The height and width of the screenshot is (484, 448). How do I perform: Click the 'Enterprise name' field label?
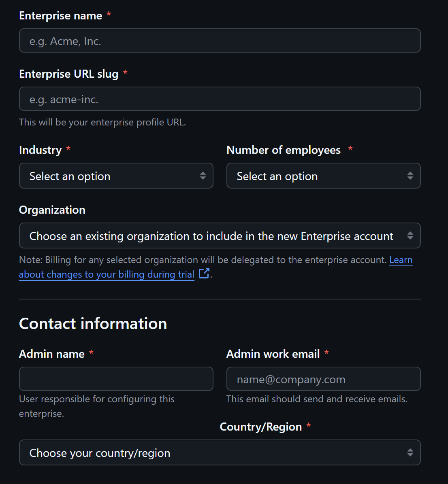point(61,16)
